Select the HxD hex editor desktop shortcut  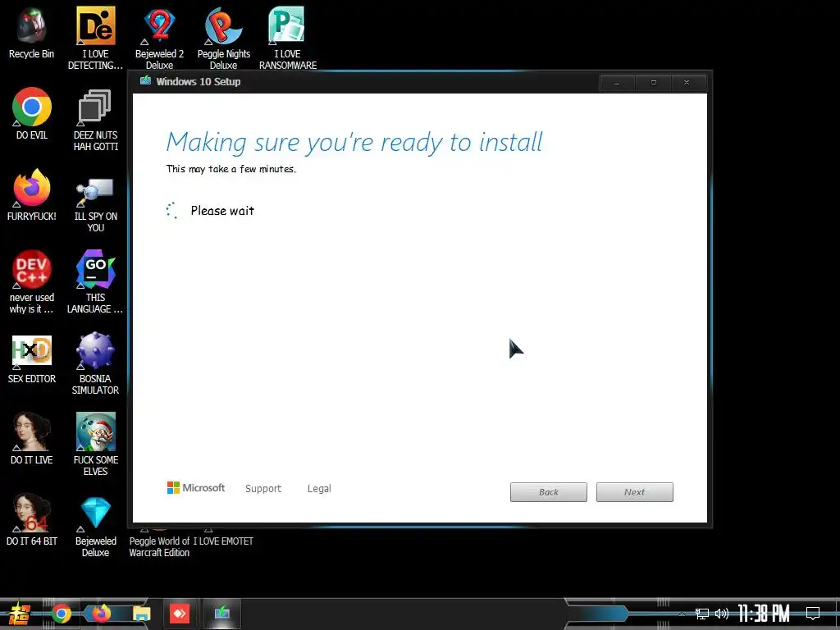(x=32, y=358)
